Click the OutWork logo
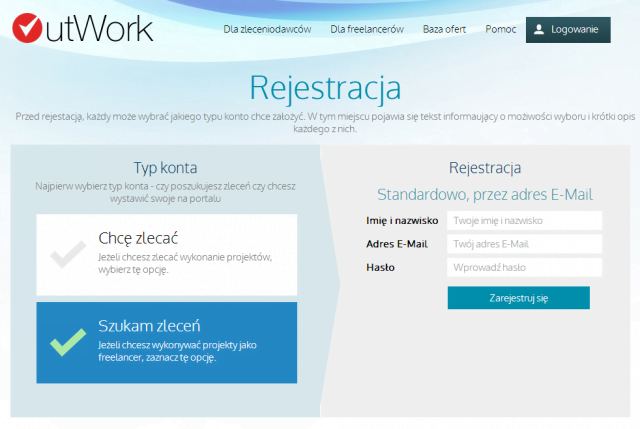 click(x=83, y=30)
